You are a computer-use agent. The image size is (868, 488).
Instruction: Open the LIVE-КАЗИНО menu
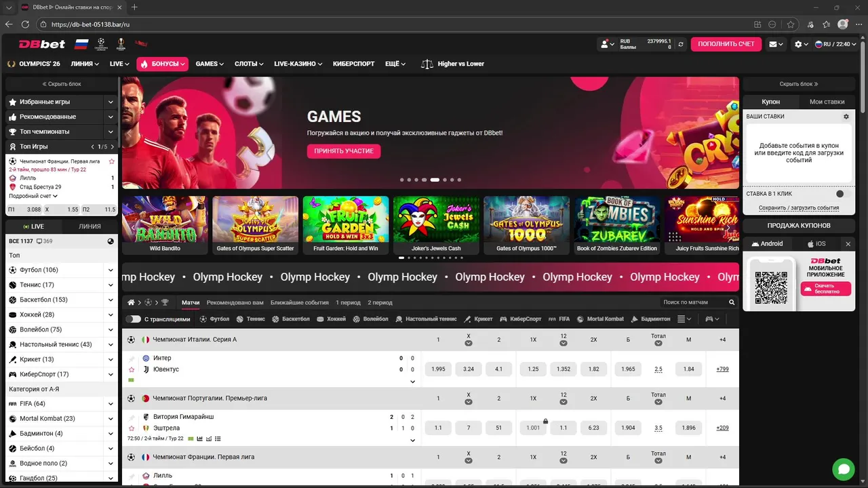click(298, 64)
